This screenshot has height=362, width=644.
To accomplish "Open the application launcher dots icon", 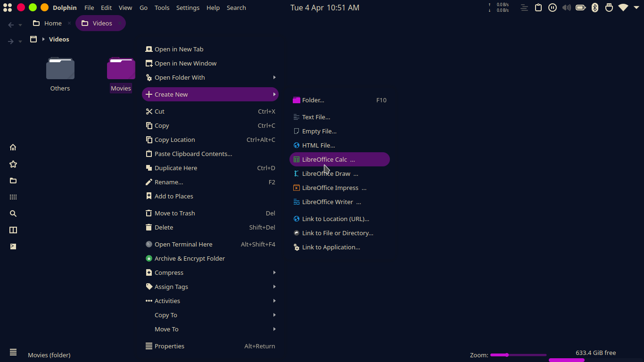I will (x=8, y=8).
